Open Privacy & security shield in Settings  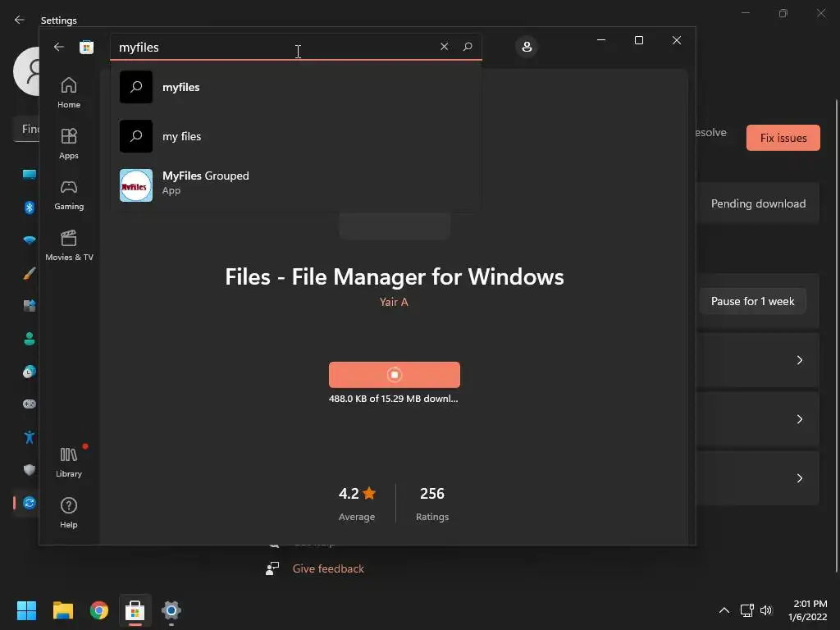click(30, 470)
